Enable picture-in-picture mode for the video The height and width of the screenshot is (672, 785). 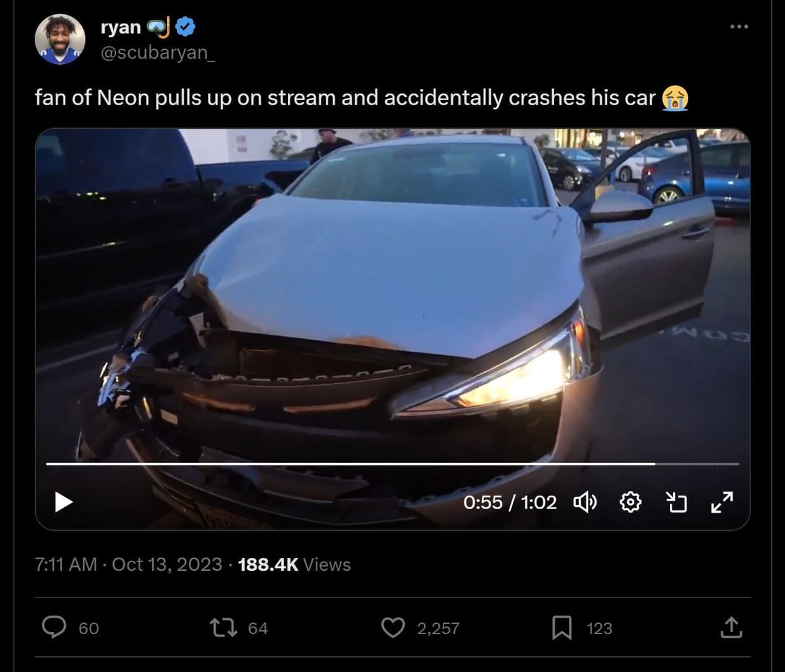678,502
